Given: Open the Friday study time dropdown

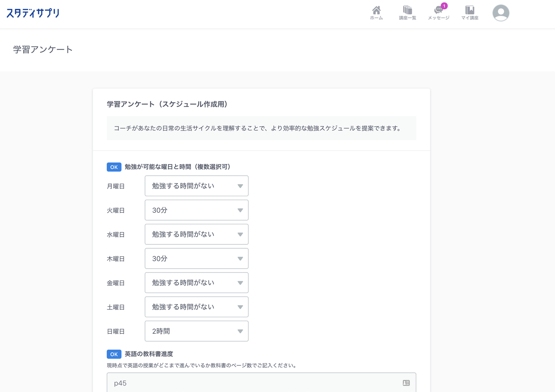Looking at the screenshot, I should [197, 283].
